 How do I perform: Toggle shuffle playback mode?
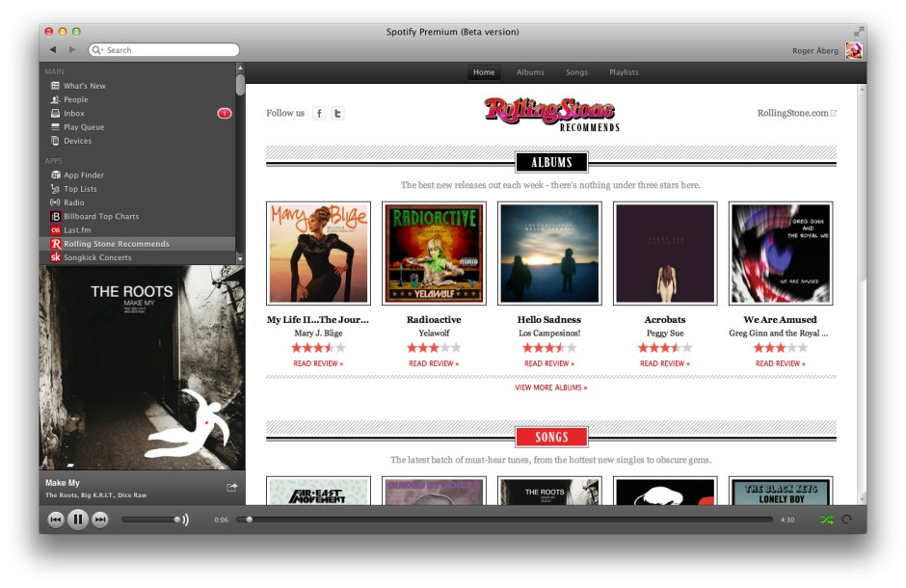(826, 520)
